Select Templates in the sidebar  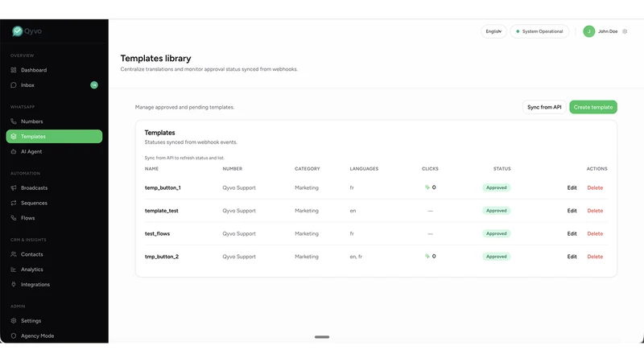54,137
